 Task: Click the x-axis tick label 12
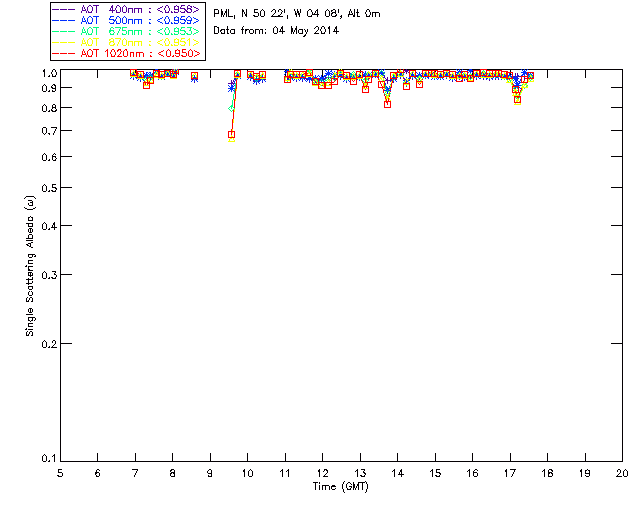(322, 473)
